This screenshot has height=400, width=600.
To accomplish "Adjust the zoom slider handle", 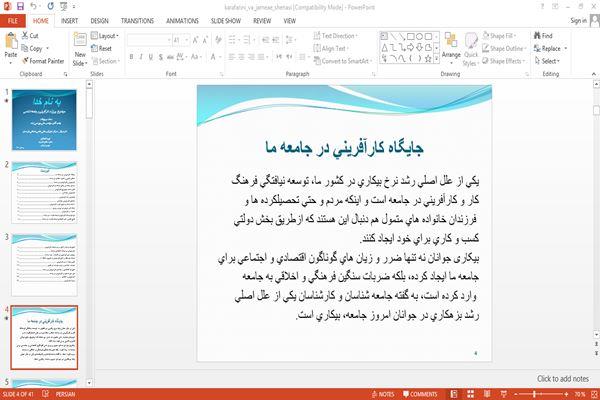I will tap(535, 394).
